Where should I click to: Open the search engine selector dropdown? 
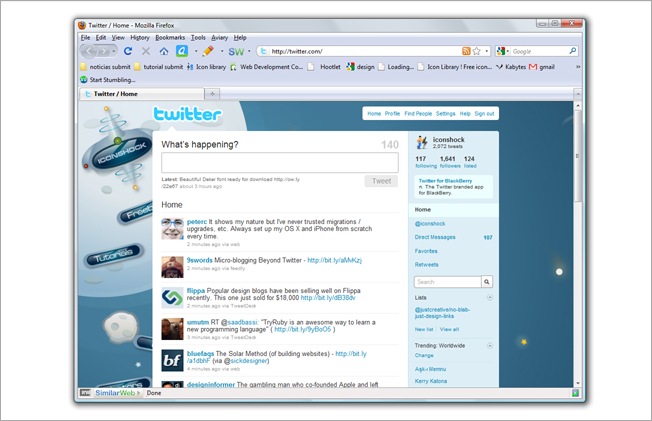click(x=508, y=51)
